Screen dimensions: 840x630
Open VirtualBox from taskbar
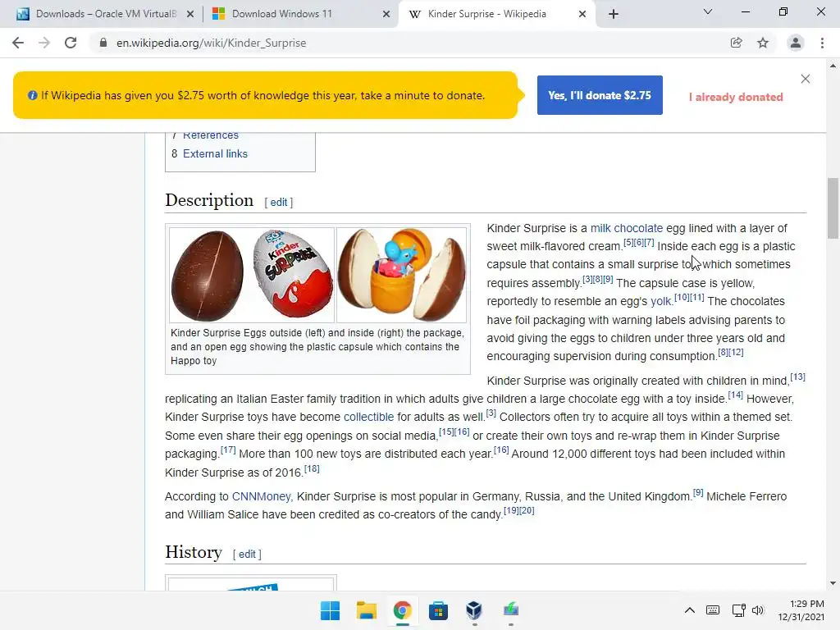(474, 610)
